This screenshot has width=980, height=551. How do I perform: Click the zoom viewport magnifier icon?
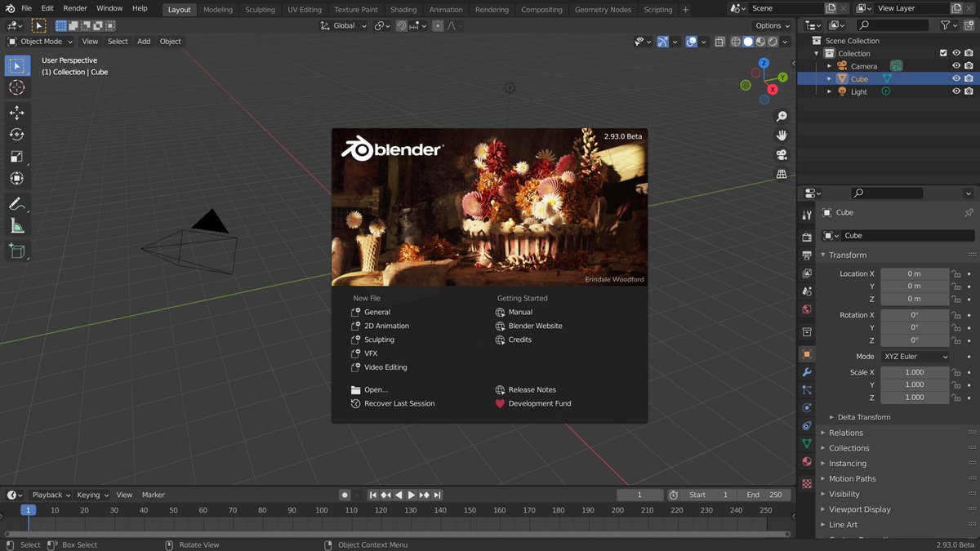782,117
